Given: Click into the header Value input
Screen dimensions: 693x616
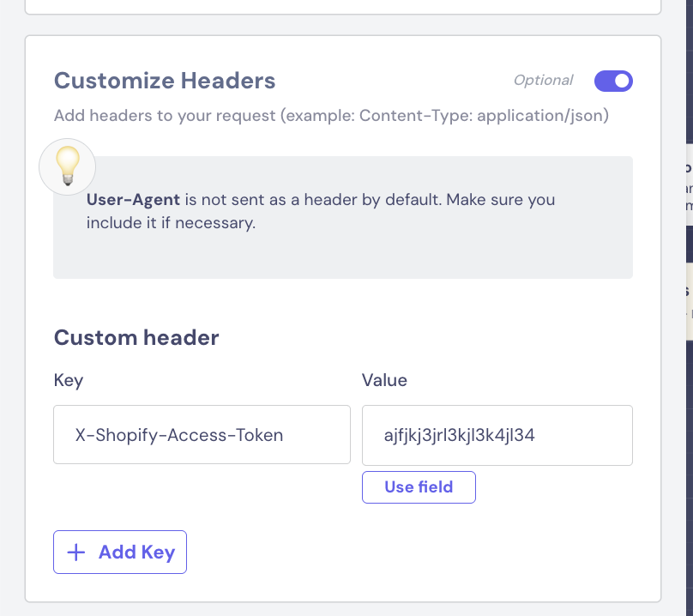Looking at the screenshot, I should pos(497,435).
